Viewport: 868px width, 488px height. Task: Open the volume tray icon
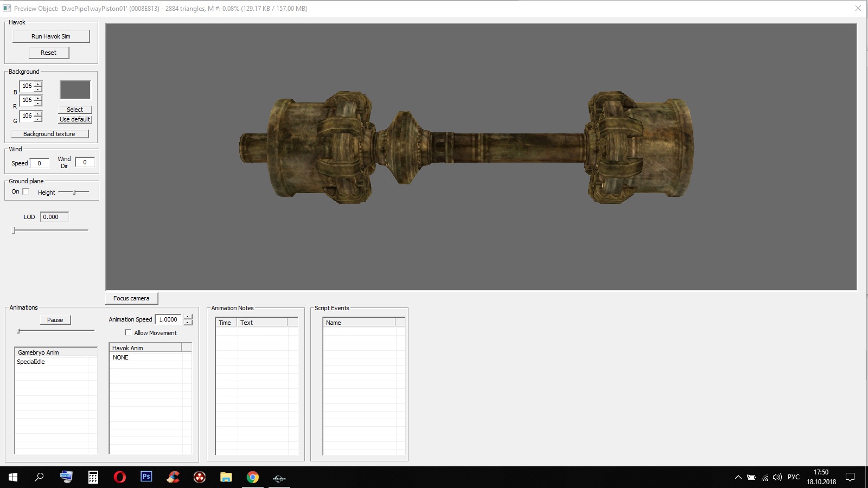(x=777, y=477)
